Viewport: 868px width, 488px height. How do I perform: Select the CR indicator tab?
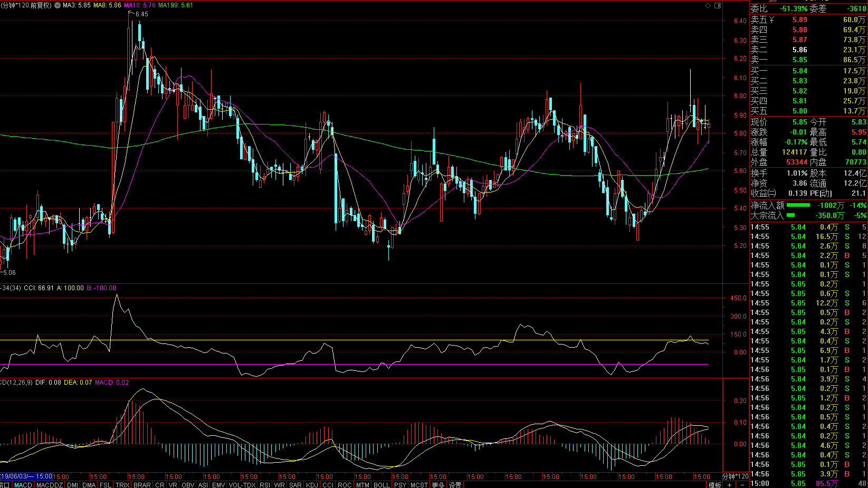coord(160,485)
